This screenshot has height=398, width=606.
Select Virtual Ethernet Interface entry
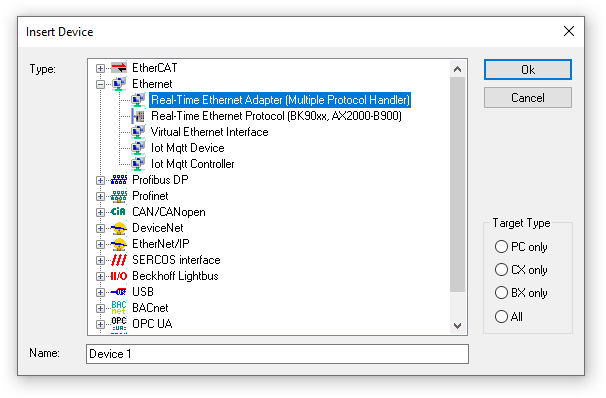pos(209,132)
